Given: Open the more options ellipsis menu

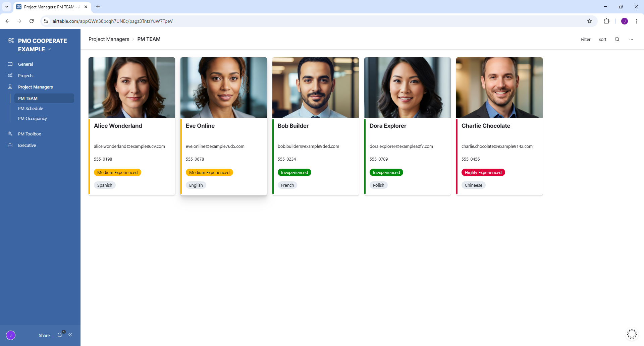Looking at the screenshot, I should [x=631, y=39].
